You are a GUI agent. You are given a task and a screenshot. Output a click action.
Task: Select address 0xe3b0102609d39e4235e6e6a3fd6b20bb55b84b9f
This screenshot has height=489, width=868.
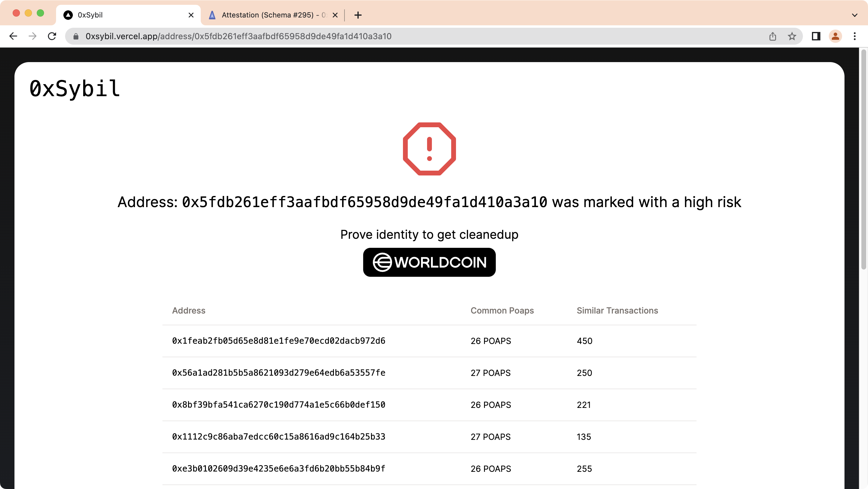(279, 469)
